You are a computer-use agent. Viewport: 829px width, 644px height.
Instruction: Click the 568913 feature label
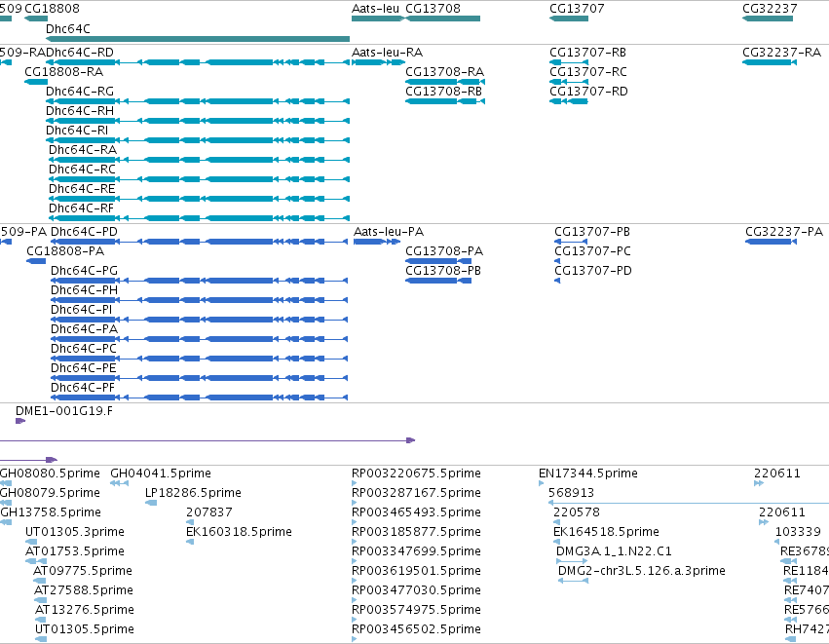572,493
